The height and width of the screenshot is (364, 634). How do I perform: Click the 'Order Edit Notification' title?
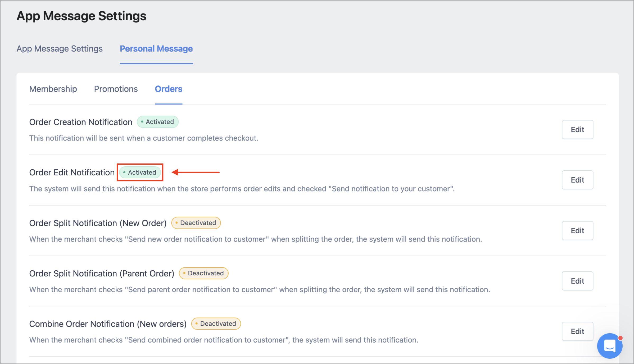tap(72, 172)
